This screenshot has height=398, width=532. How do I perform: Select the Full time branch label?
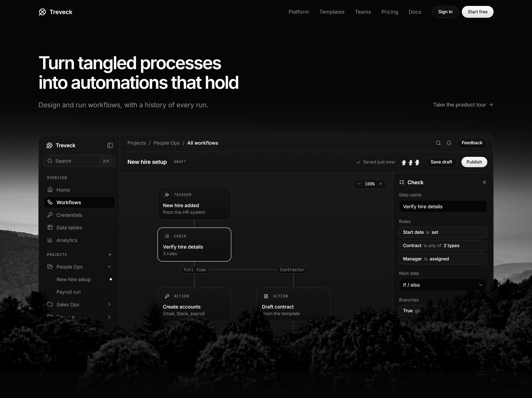[x=195, y=270]
